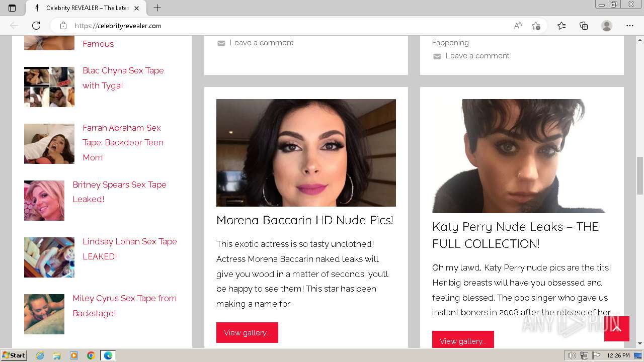Open the Lindsay Lohan sidebar link
This screenshot has width=644, height=362.
[130, 248]
